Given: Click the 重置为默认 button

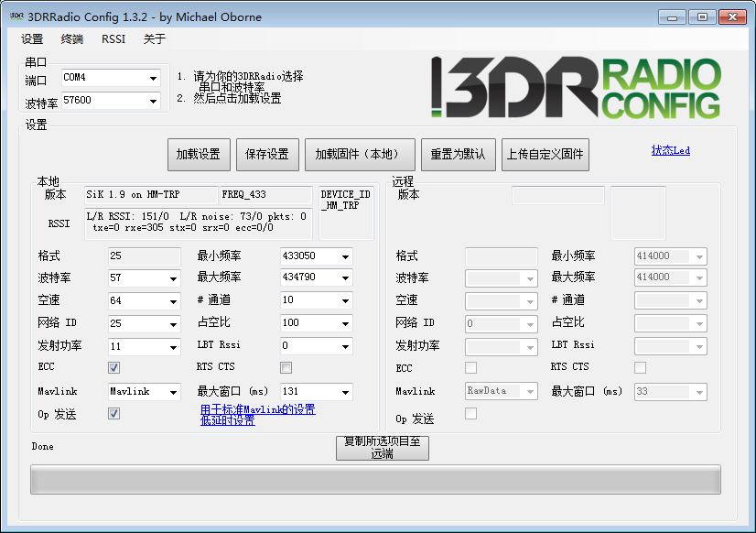Looking at the screenshot, I should [x=459, y=154].
